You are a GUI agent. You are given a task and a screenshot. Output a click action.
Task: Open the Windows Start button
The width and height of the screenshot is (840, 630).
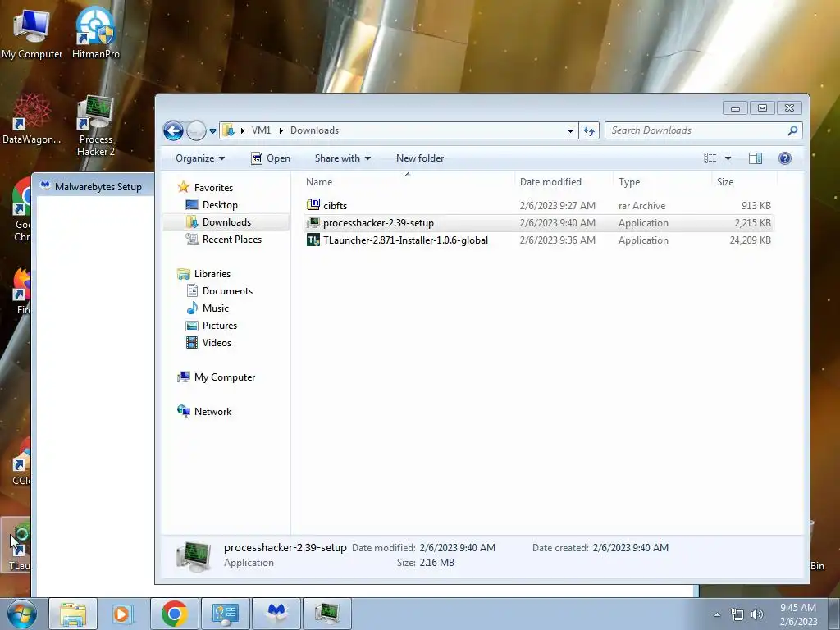point(22,614)
